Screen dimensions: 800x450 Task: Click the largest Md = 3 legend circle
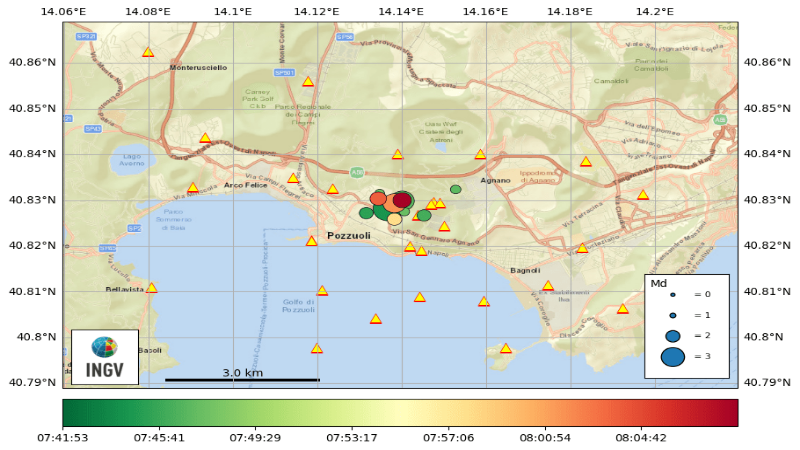pyautogui.click(x=673, y=357)
